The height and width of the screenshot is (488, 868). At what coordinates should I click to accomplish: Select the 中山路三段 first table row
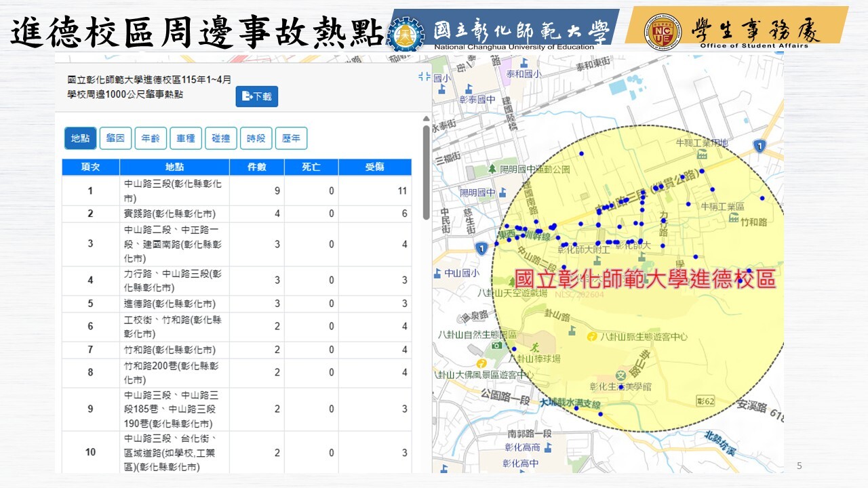pyautogui.click(x=237, y=191)
